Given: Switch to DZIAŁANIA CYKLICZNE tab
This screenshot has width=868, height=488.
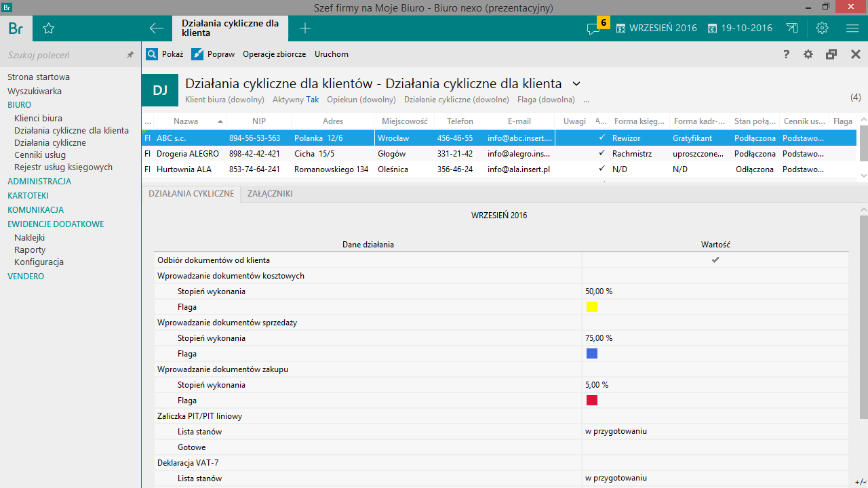Looking at the screenshot, I should coord(191,194).
